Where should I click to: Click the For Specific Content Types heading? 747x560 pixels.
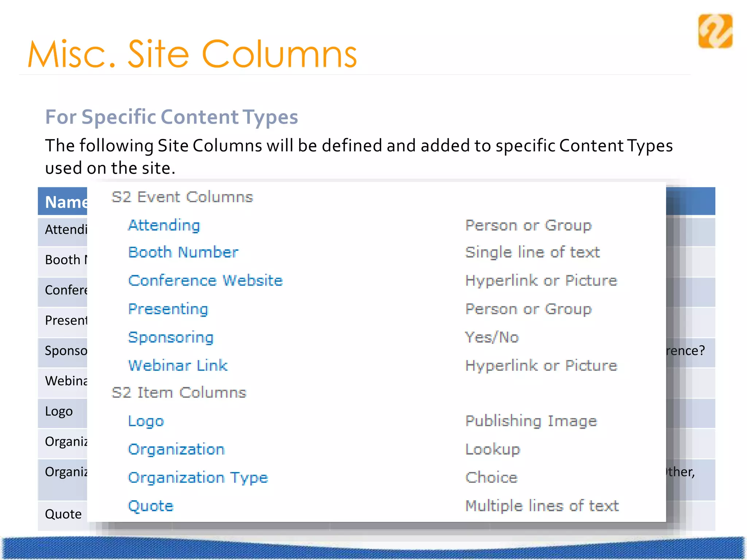point(171,117)
